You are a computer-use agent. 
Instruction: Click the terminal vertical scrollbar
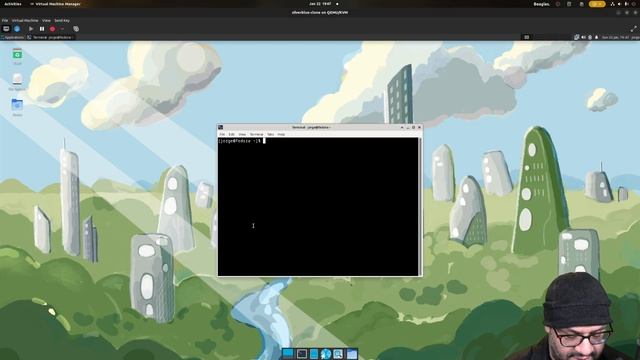pyautogui.click(x=420, y=206)
